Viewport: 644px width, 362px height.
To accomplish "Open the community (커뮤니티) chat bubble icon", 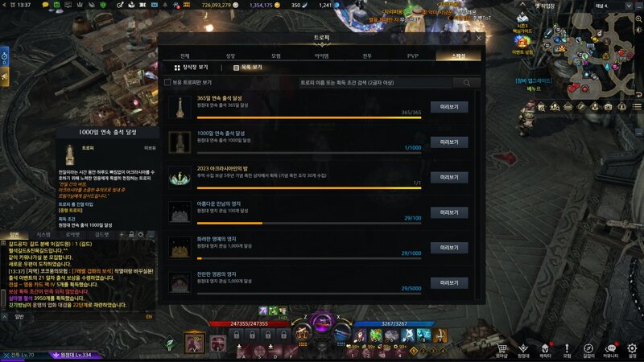I will 610,350.
